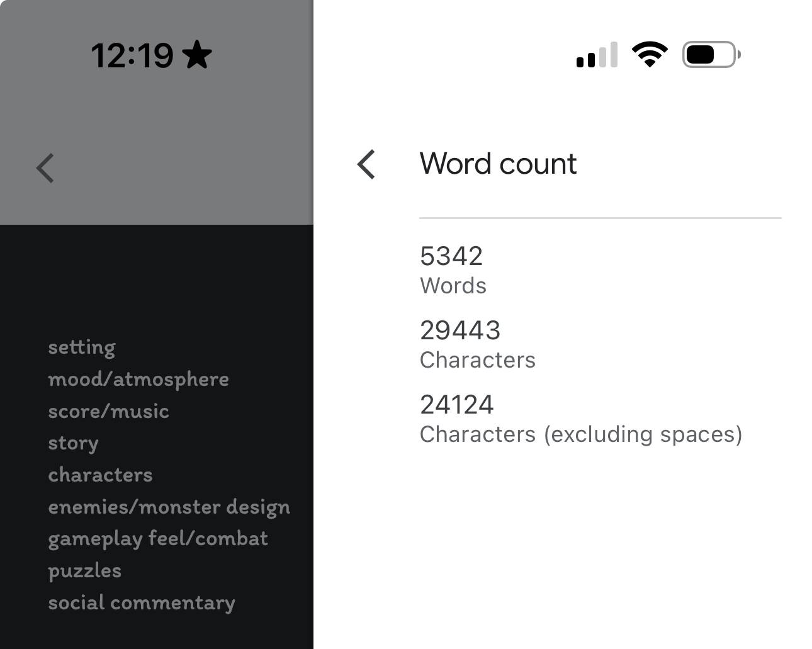The width and height of the screenshot is (812, 649).
Task: Tap the back arrow beside Word count
Action: tap(366, 164)
